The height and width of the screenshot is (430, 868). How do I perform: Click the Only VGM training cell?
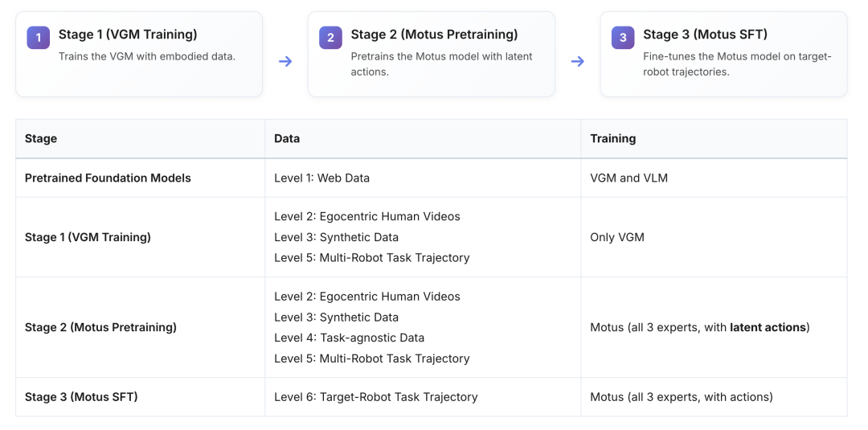click(x=617, y=237)
